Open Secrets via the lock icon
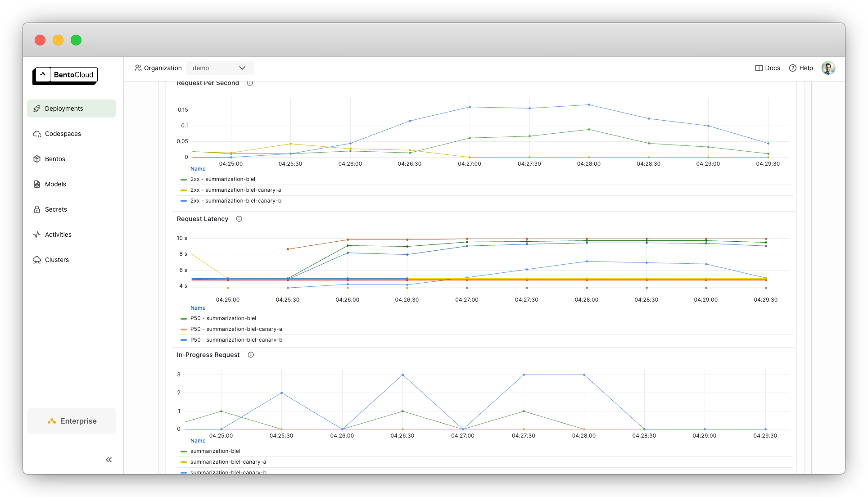Image resolution: width=868 pixels, height=497 pixels. coord(37,209)
